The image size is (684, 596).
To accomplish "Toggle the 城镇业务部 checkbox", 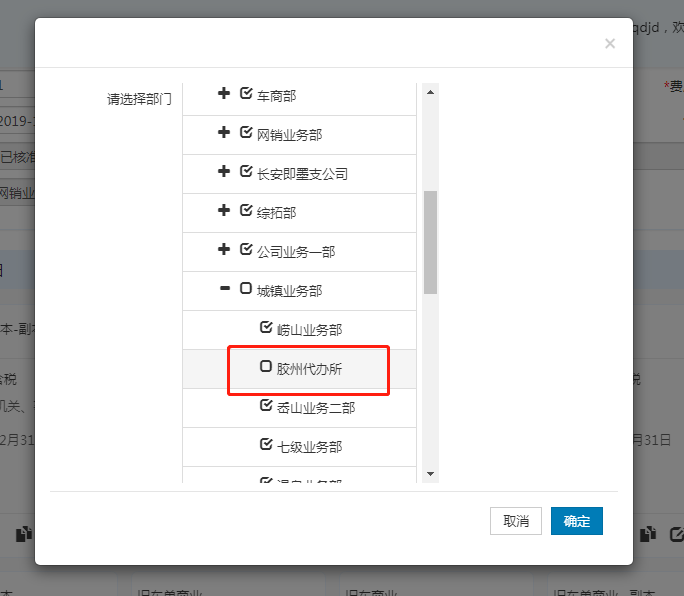I will (247, 289).
